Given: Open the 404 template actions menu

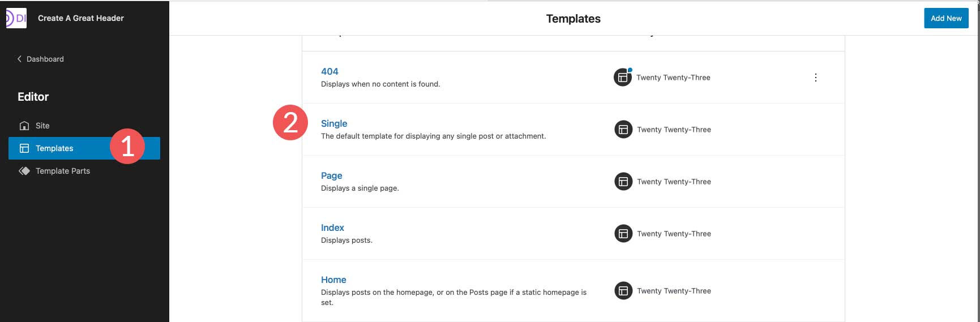Looking at the screenshot, I should pos(815,78).
